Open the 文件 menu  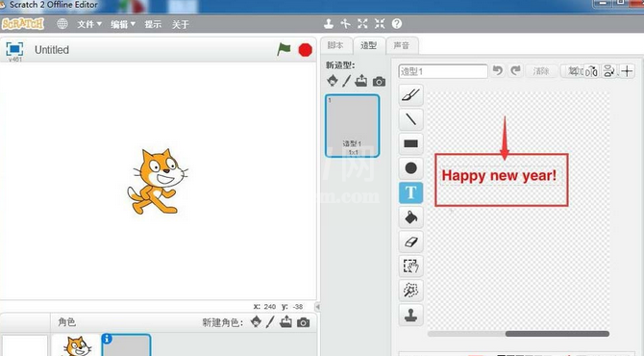pos(89,24)
